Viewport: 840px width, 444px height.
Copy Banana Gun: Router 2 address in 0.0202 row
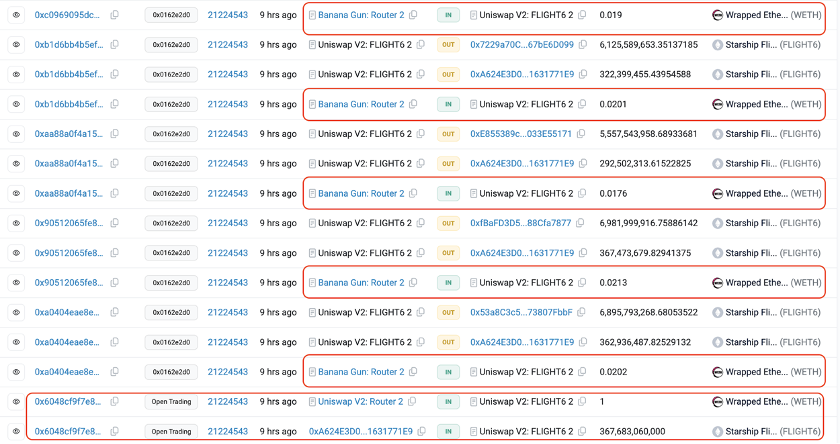pyautogui.click(x=413, y=372)
